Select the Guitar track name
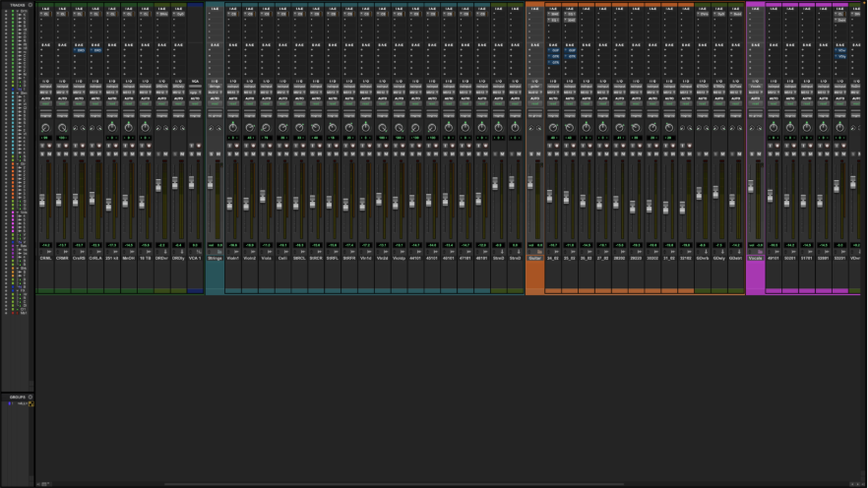Viewport: 868px width, 488px height. pos(534,258)
